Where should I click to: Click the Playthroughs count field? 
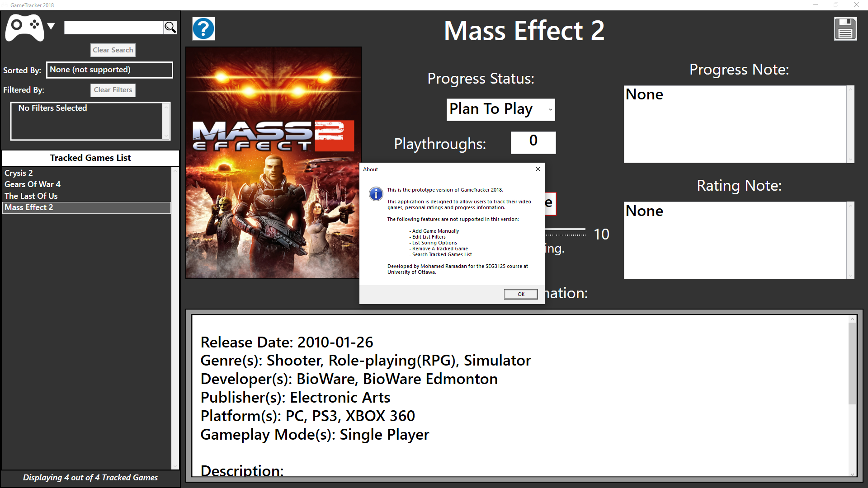point(533,143)
